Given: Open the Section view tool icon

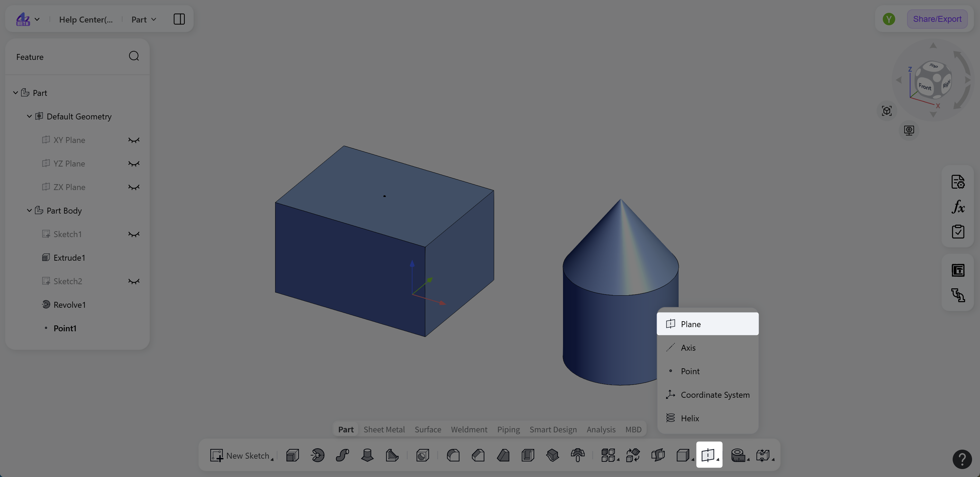Looking at the screenshot, I should pyautogui.click(x=763, y=455).
